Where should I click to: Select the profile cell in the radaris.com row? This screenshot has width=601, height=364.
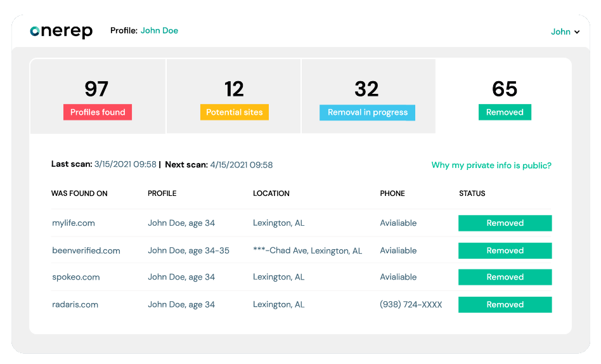point(181,304)
